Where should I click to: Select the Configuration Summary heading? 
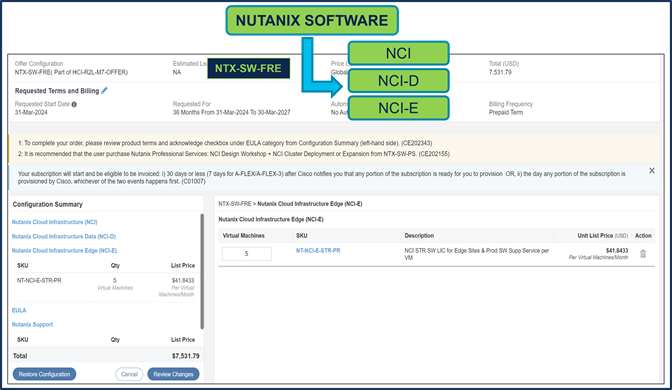pos(48,204)
